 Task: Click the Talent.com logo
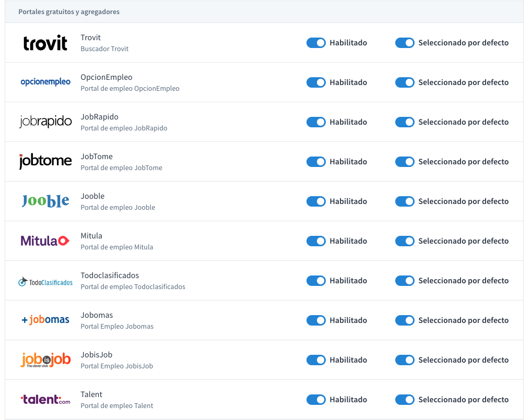point(45,400)
